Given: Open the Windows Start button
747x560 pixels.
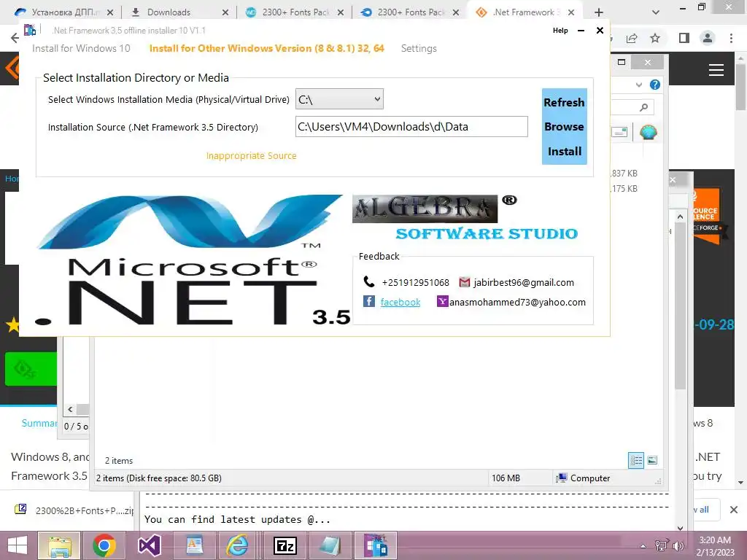Looking at the screenshot, I should click(18, 545).
